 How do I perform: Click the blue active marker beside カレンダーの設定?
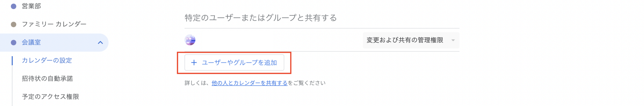[x=12, y=61]
